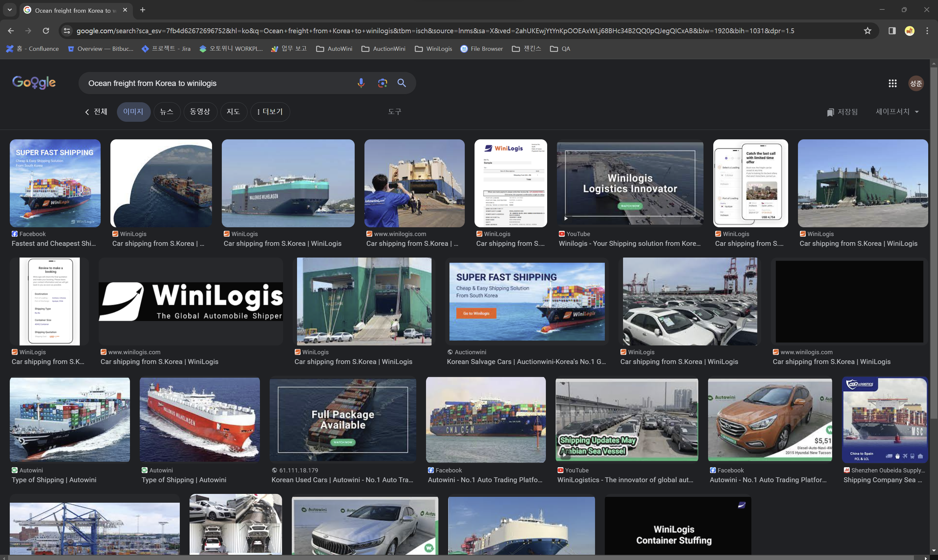Go back to 전체 results
Viewport: 938px width, 560px height.
tap(97, 112)
